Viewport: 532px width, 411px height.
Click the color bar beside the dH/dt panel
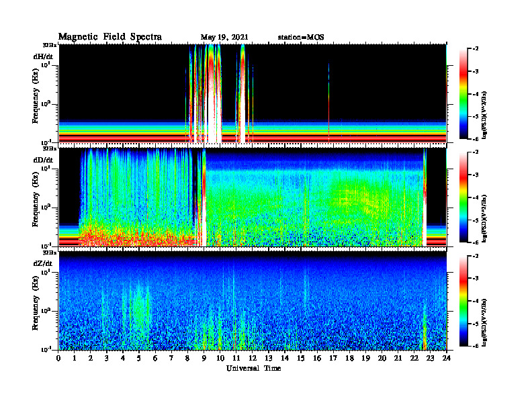tap(463, 93)
